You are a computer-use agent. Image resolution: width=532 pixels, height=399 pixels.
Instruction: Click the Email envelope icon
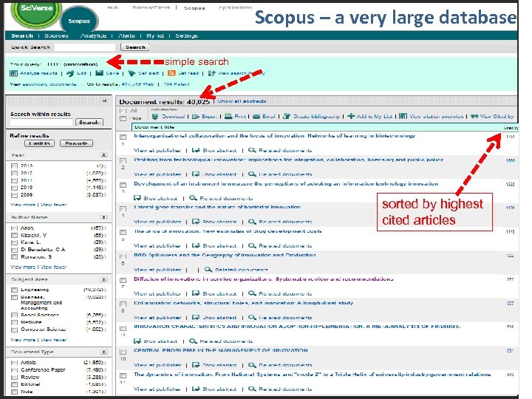point(256,117)
